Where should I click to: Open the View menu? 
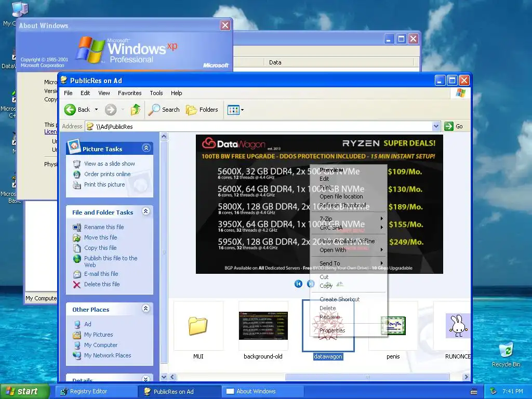coord(104,93)
